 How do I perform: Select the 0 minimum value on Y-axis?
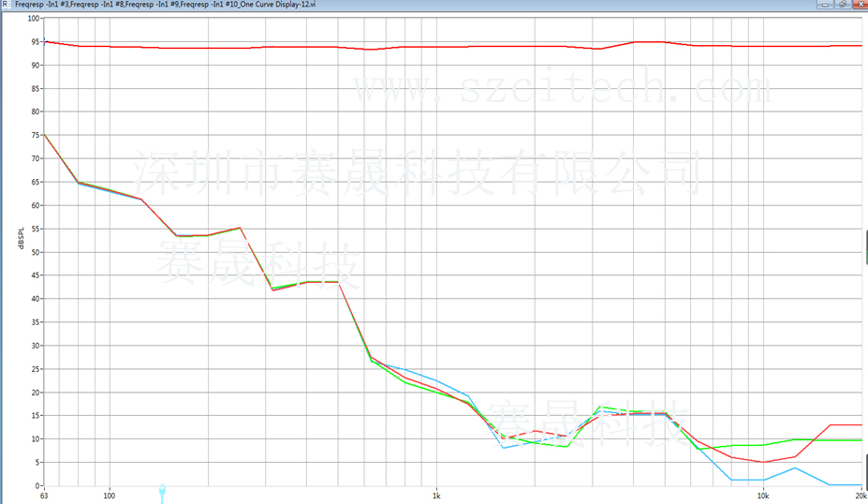click(x=37, y=485)
